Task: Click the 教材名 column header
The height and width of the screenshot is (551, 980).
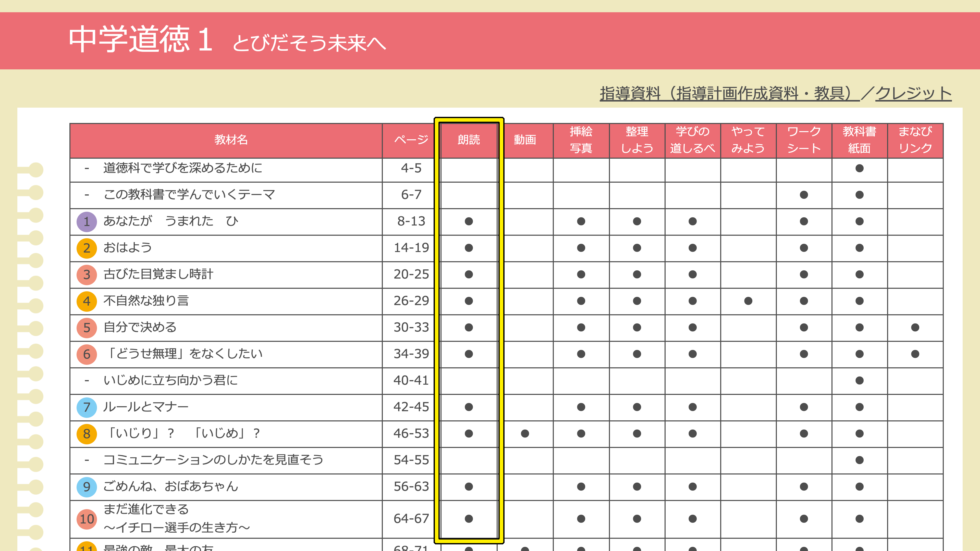Action: (226, 140)
